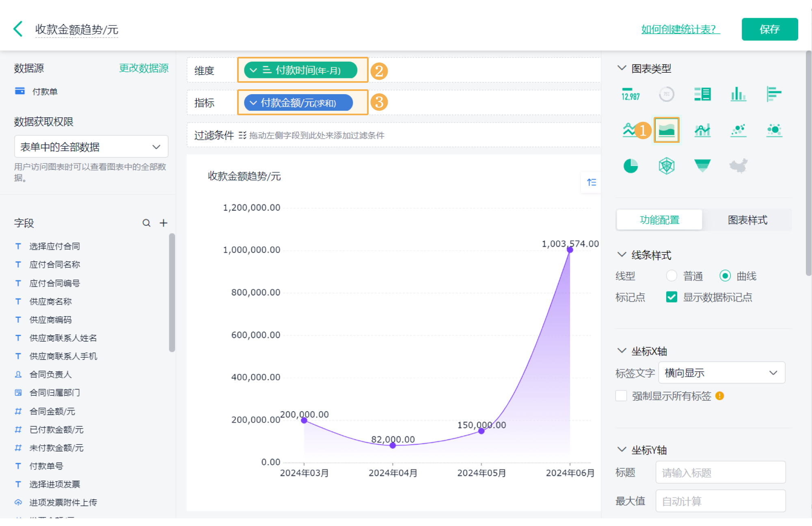Screen dimensions: 812x526
Task: Select the funnel chart type icon
Action: 702,165
